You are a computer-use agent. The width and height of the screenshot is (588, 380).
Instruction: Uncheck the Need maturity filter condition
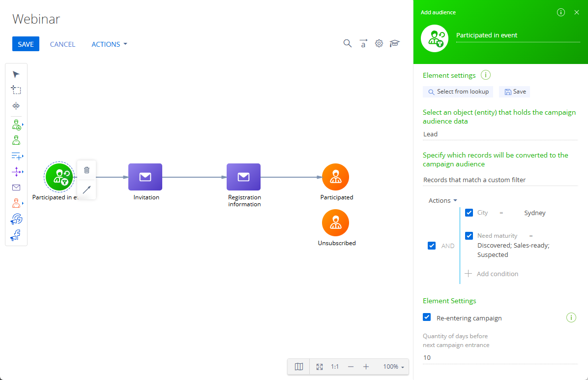pyautogui.click(x=469, y=235)
